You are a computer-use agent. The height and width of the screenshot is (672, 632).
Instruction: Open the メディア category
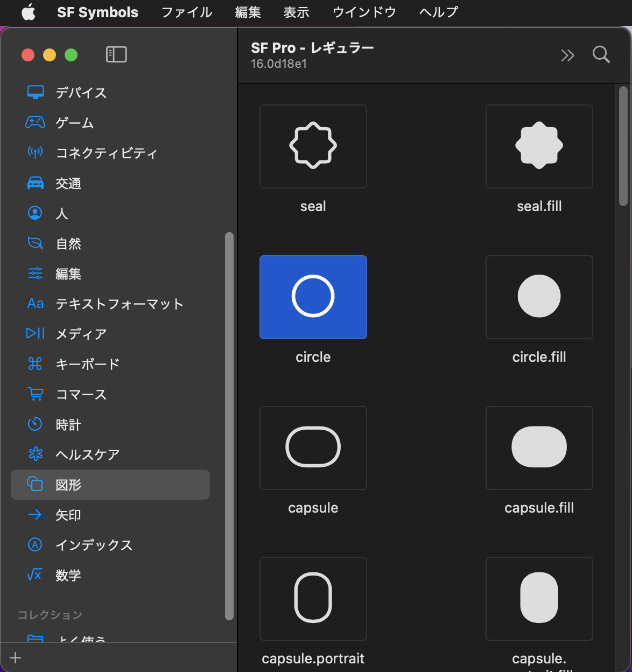tap(110, 334)
